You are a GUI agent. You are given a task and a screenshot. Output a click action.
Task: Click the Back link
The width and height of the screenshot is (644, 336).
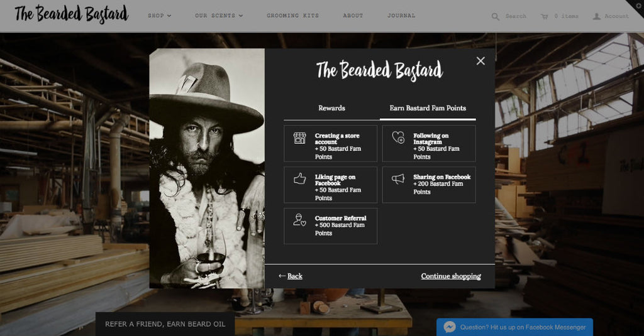(x=291, y=276)
